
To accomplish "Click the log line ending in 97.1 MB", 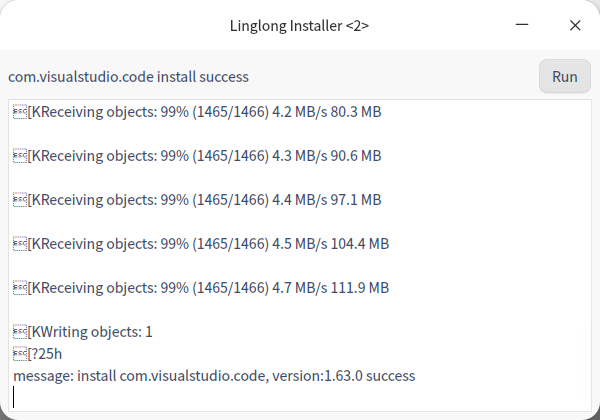I will pos(200,200).
